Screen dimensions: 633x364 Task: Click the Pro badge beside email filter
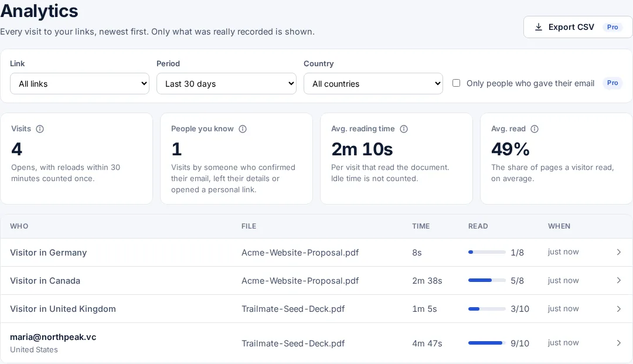click(x=612, y=83)
